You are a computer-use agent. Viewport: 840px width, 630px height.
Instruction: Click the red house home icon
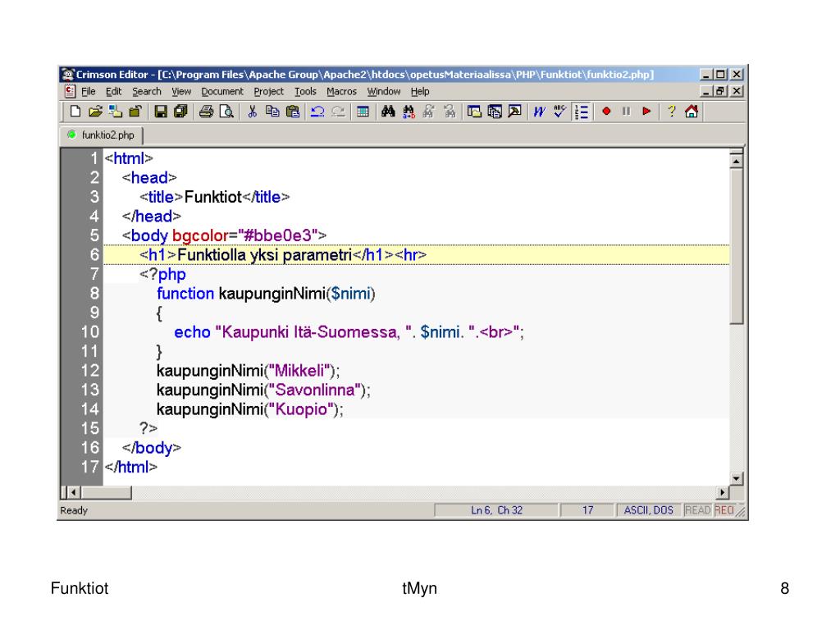click(x=692, y=112)
